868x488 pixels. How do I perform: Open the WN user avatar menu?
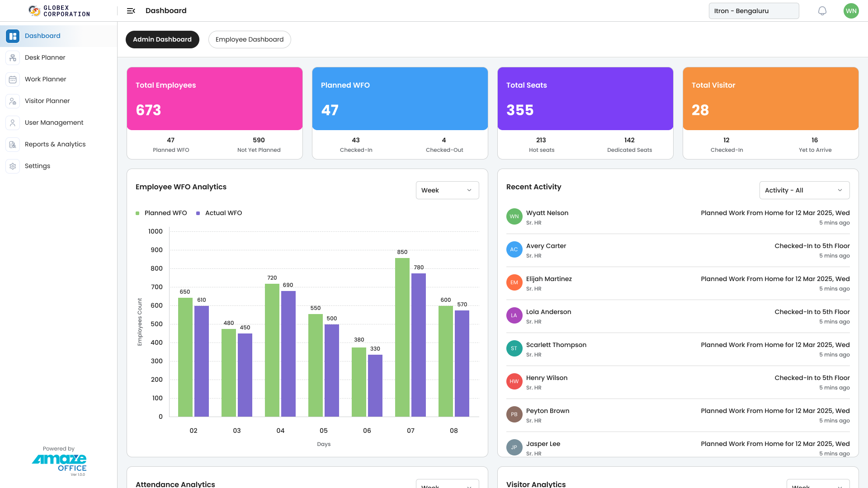851,10
